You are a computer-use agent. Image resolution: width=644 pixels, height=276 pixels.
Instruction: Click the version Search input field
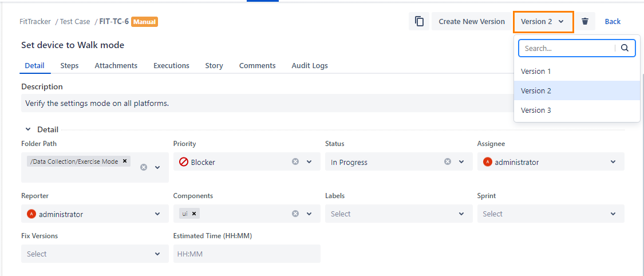(x=569, y=48)
